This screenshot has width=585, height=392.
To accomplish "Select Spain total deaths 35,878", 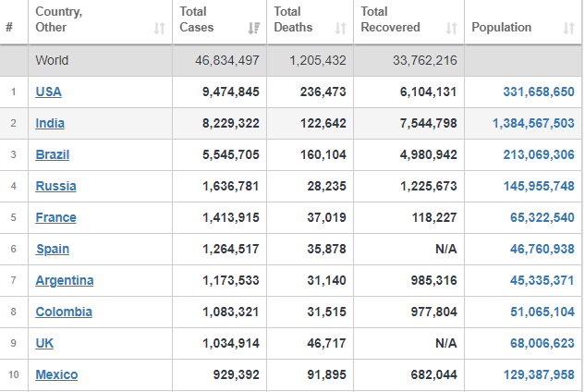I will pos(327,249).
